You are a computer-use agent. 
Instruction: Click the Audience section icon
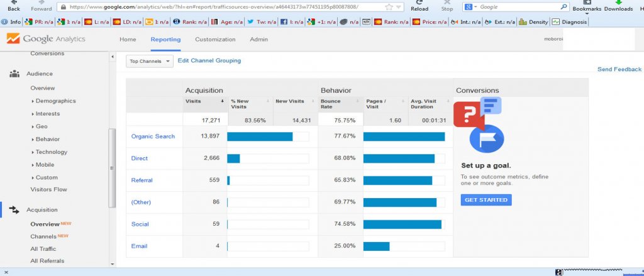point(14,74)
